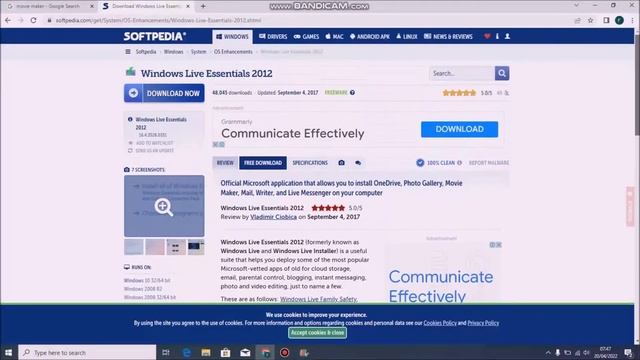Open the Drivers section
Image resolution: width=640 pixels, height=360 pixels.
273,37
